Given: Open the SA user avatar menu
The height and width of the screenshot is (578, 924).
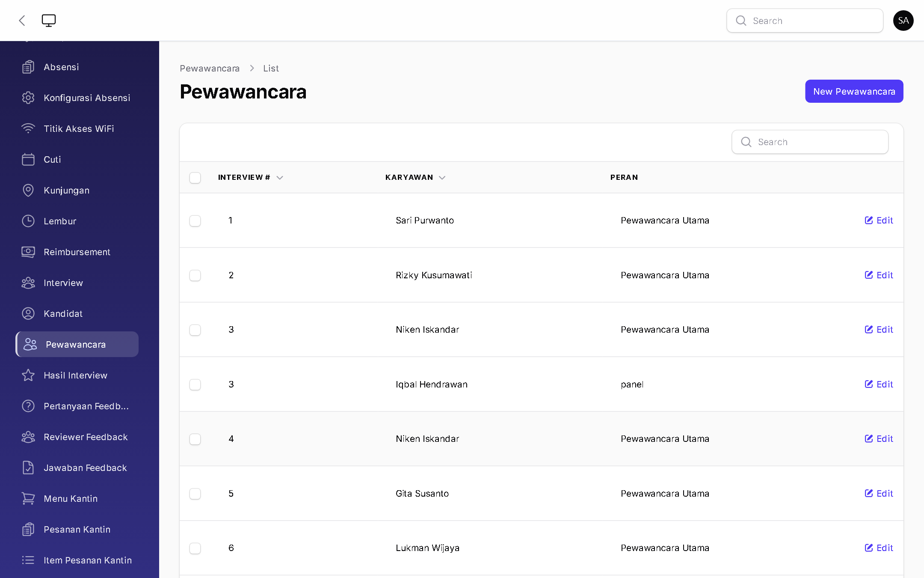Looking at the screenshot, I should 903,21.
